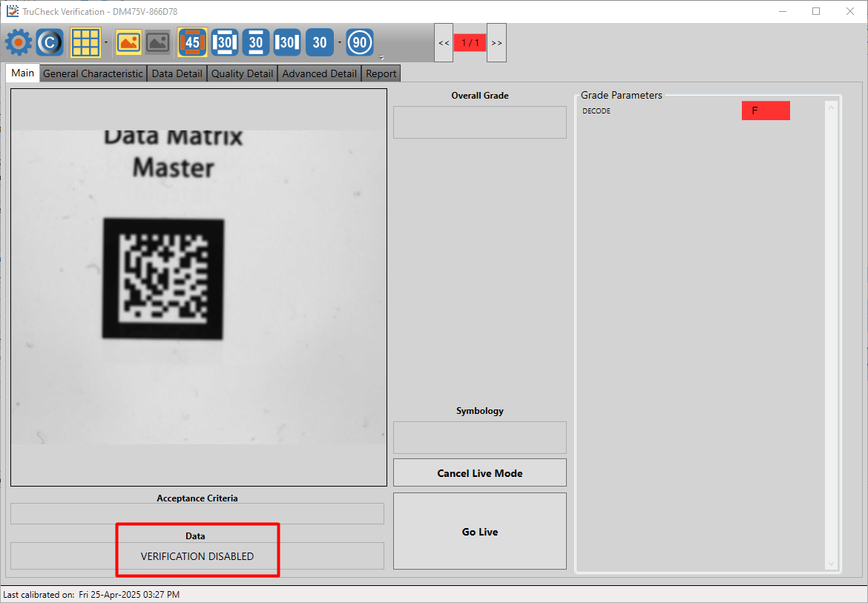
Task: Open the dropdown arrow beside the grid icon
Action: [x=106, y=42]
